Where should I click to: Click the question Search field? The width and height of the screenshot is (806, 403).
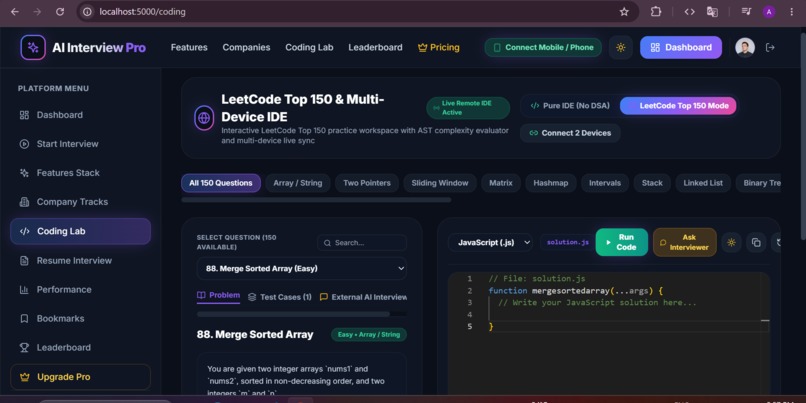[362, 243]
